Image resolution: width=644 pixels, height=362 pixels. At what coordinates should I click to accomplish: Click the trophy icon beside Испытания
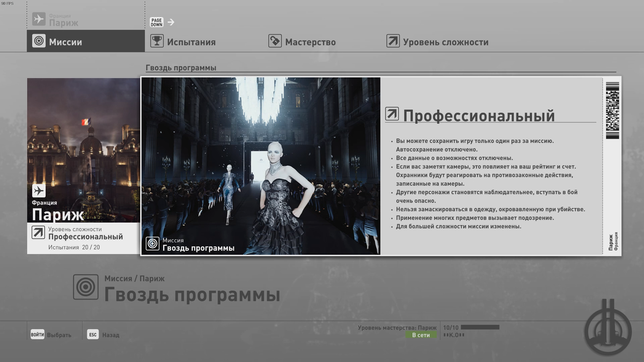(x=156, y=40)
